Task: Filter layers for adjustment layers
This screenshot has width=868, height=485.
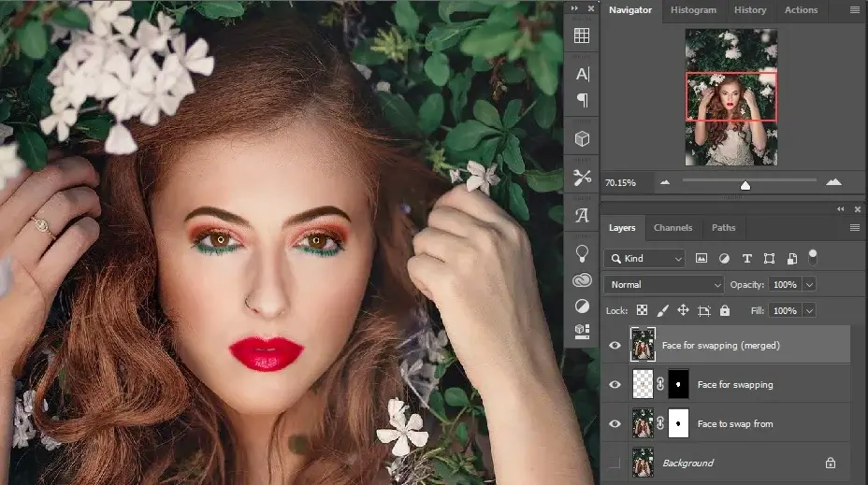Action: (x=724, y=258)
